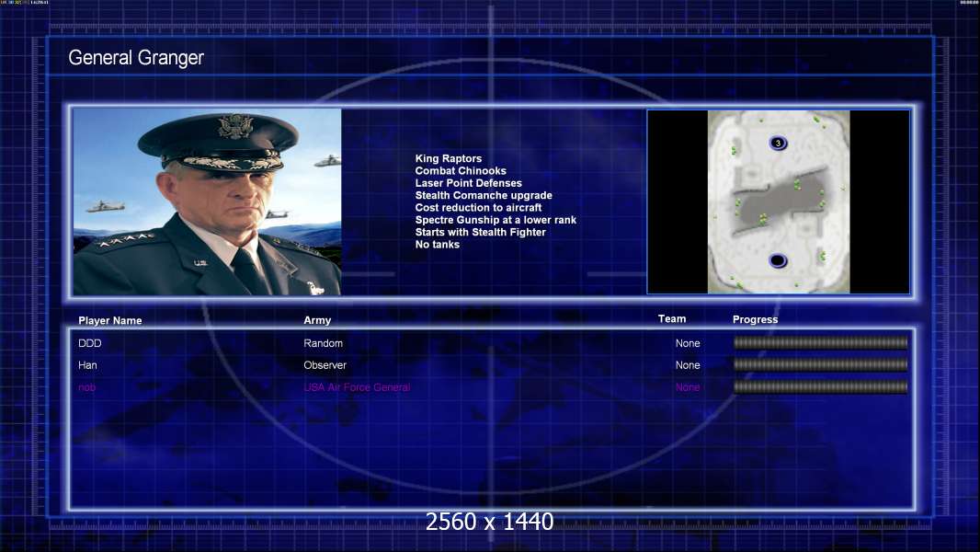The height and width of the screenshot is (552, 980).
Task: Click nob's loading progress bar
Action: [x=821, y=387]
